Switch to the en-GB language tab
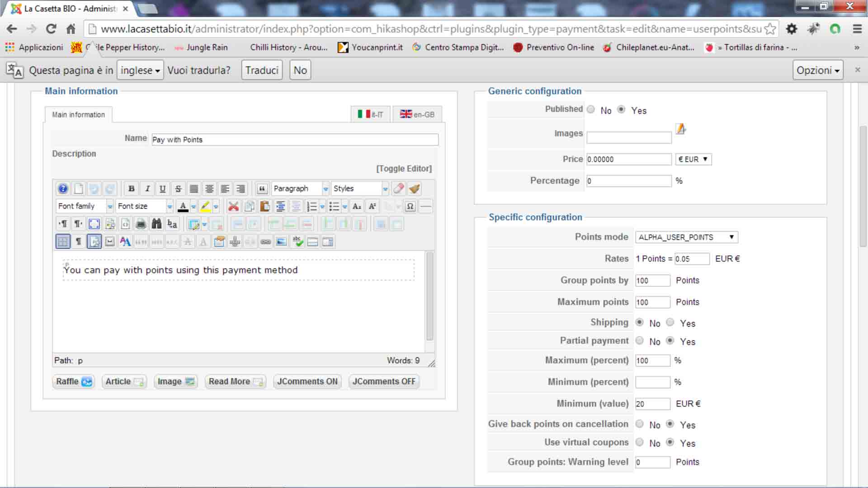Screen dimensions: 868x488 417,114
